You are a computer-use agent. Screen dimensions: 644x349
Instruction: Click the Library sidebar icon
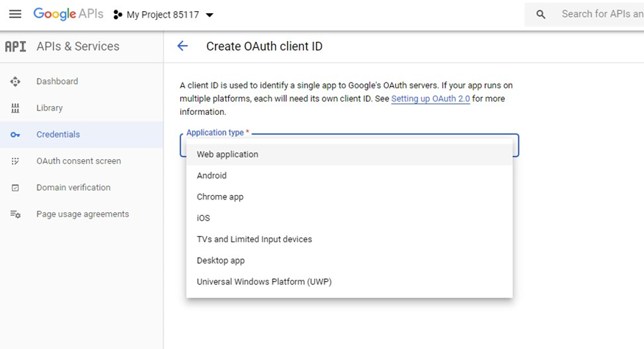(x=15, y=108)
